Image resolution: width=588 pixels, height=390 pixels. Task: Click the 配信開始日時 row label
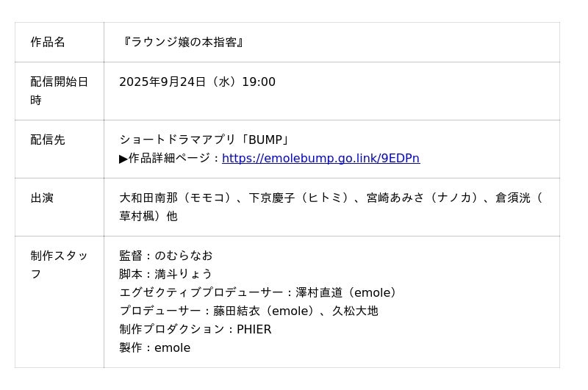point(59,91)
